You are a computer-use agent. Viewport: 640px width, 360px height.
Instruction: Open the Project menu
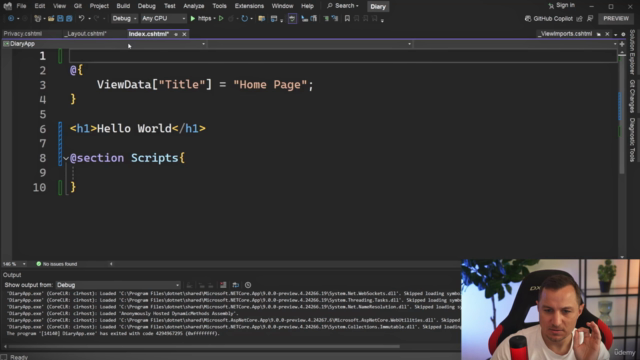click(99, 6)
